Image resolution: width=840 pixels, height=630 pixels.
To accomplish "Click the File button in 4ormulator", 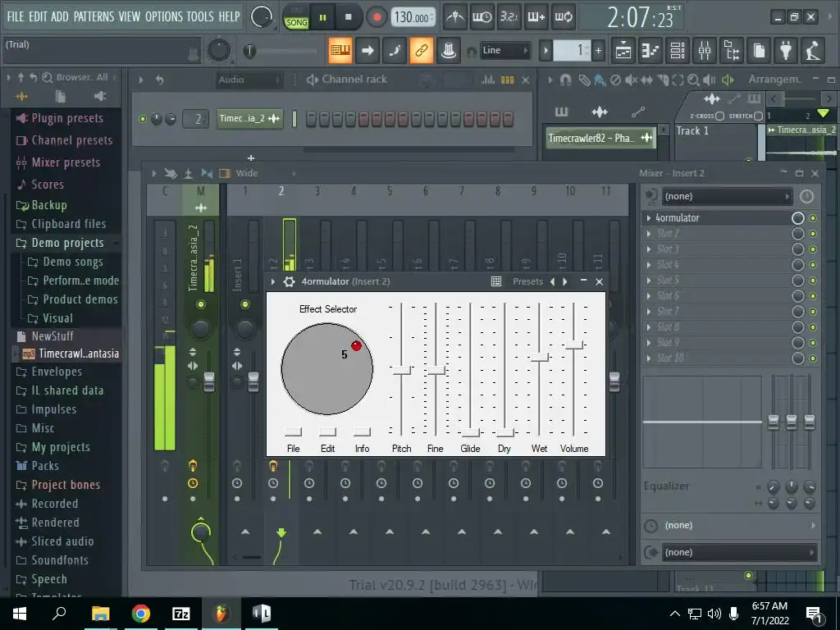I will [293, 431].
